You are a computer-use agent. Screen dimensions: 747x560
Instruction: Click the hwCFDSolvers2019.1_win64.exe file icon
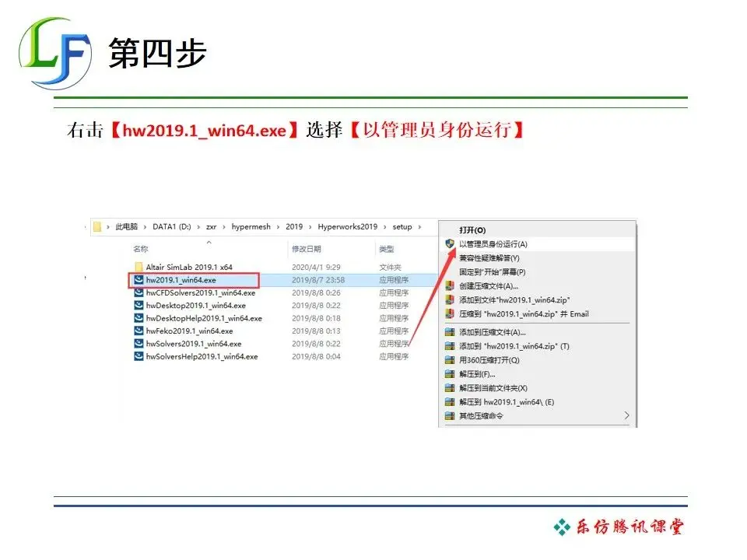point(139,293)
